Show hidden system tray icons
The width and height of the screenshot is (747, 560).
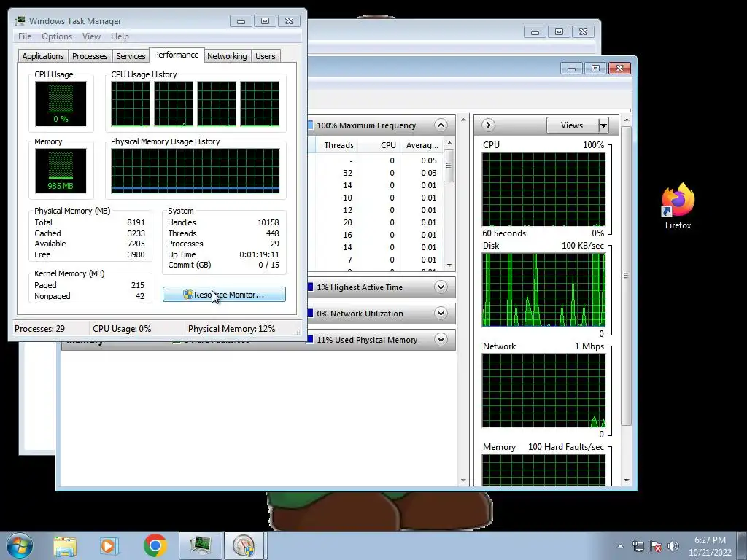click(x=620, y=546)
